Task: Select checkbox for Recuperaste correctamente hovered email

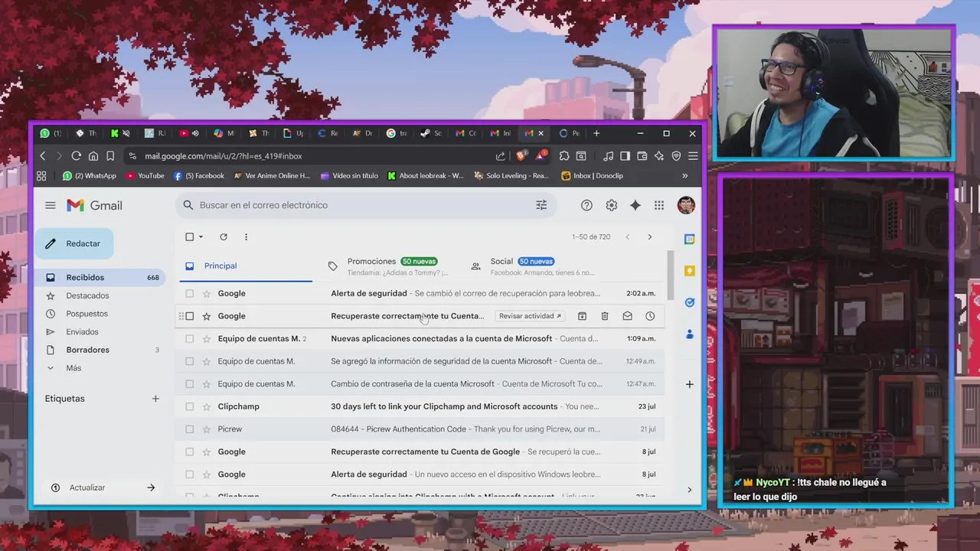Action: tap(190, 316)
